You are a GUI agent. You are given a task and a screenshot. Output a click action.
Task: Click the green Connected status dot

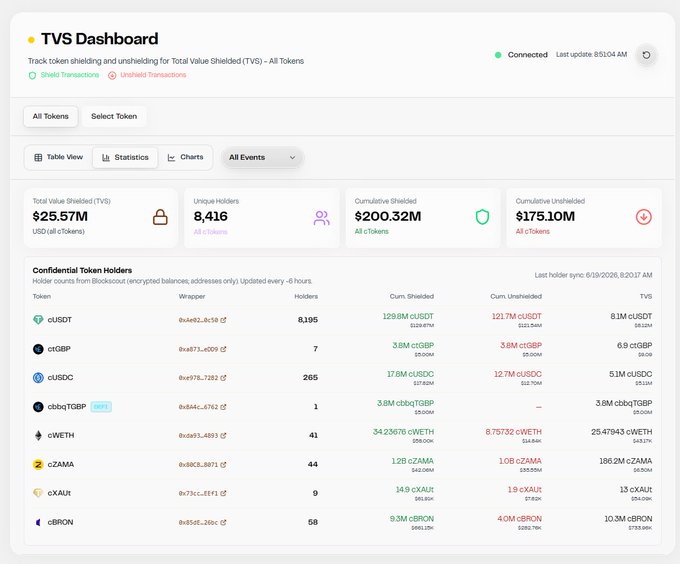pyautogui.click(x=498, y=55)
